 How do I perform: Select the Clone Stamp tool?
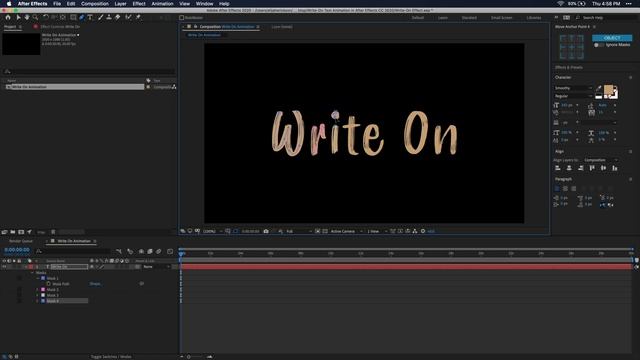point(109,18)
